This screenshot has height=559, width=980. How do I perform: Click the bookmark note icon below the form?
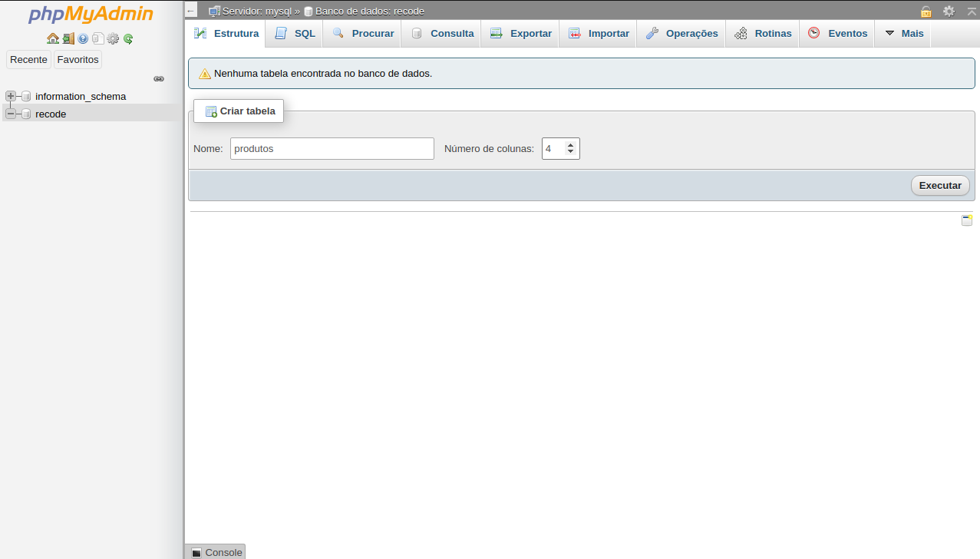(967, 220)
